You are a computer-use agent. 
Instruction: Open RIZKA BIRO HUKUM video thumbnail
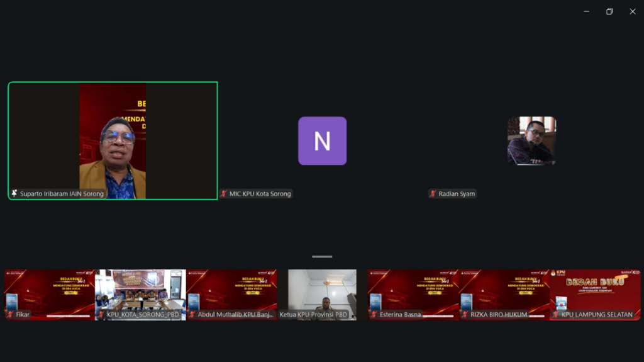pyautogui.click(x=504, y=295)
